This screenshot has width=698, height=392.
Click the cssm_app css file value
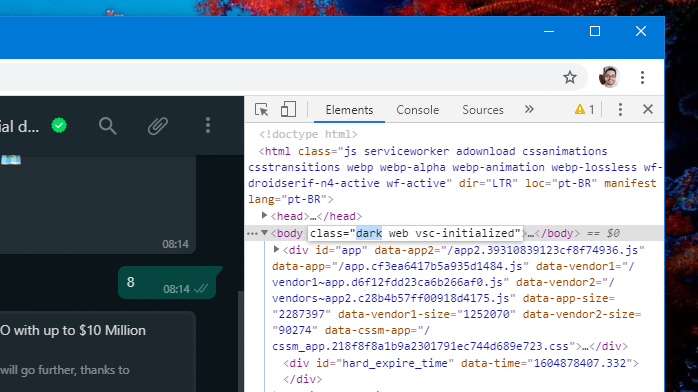[x=421, y=346]
